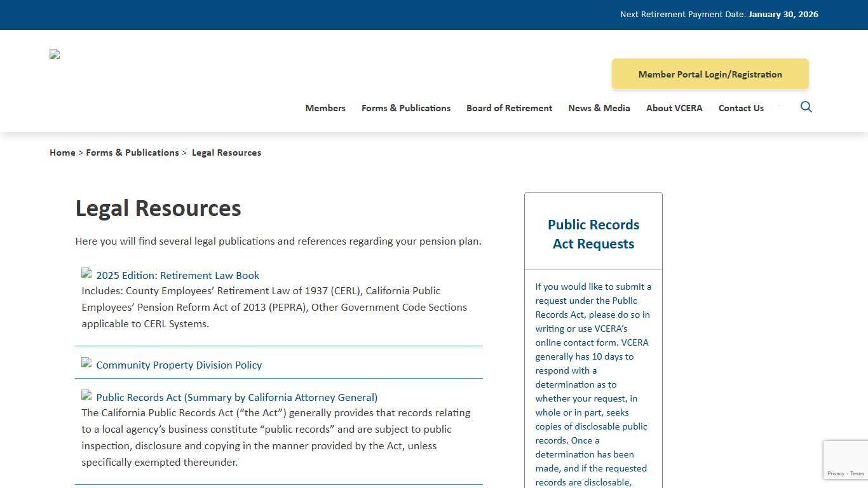Open the About VCERA menu

(674, 108)
